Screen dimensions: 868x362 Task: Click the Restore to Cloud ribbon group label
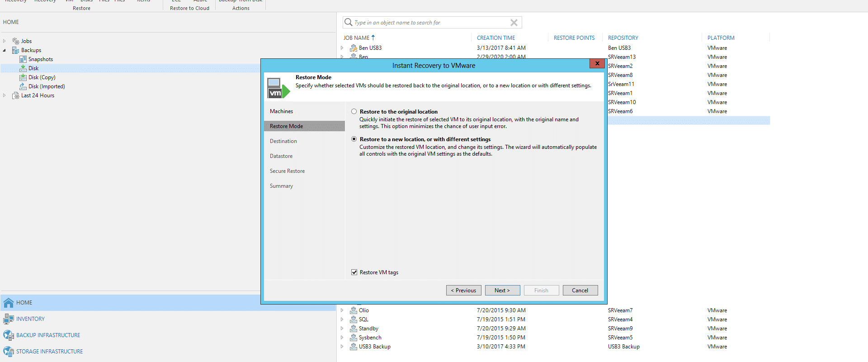[x=189, y=8]
